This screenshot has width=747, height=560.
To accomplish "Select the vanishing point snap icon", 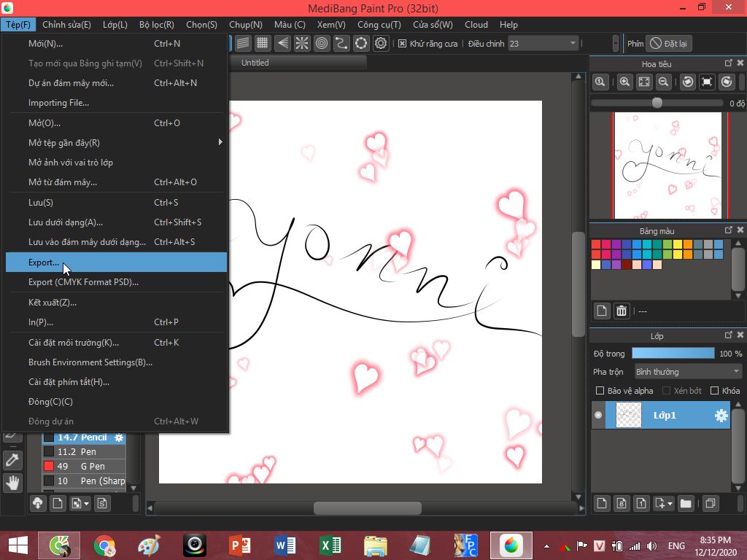I will [x=282, y=43].
